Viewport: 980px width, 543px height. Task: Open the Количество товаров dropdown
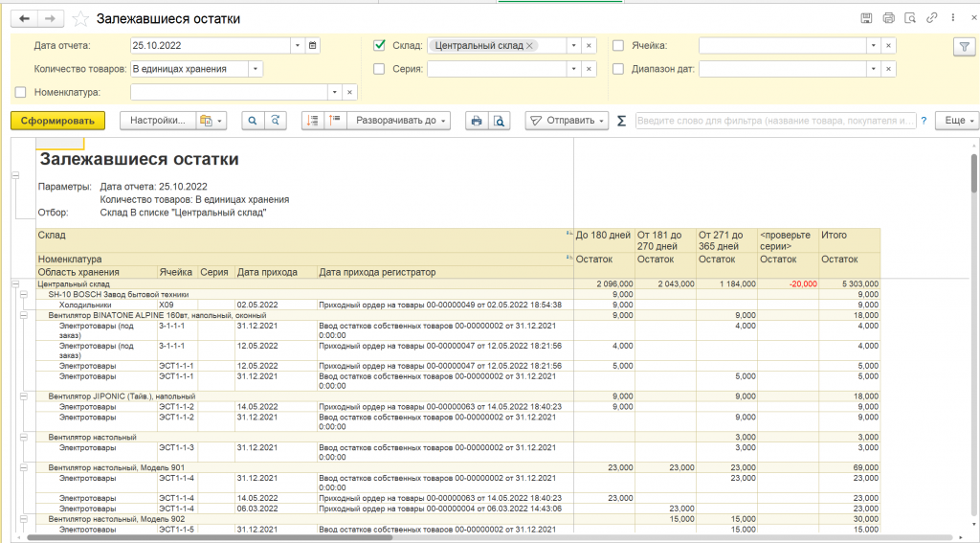255,69
